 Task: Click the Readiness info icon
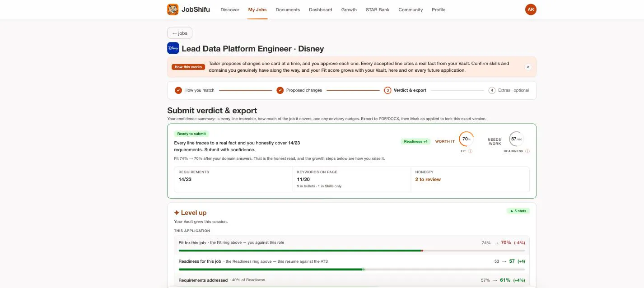[527, 151]
